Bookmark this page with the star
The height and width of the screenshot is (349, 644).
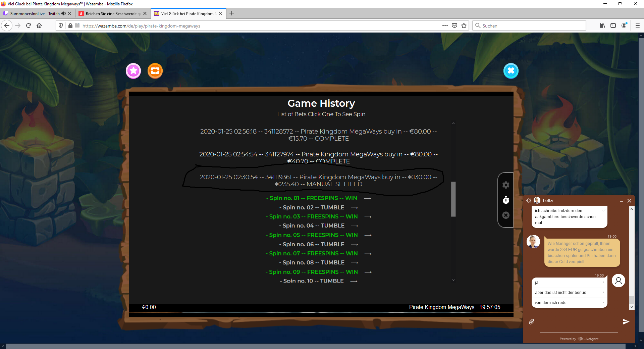click(464, 26)
